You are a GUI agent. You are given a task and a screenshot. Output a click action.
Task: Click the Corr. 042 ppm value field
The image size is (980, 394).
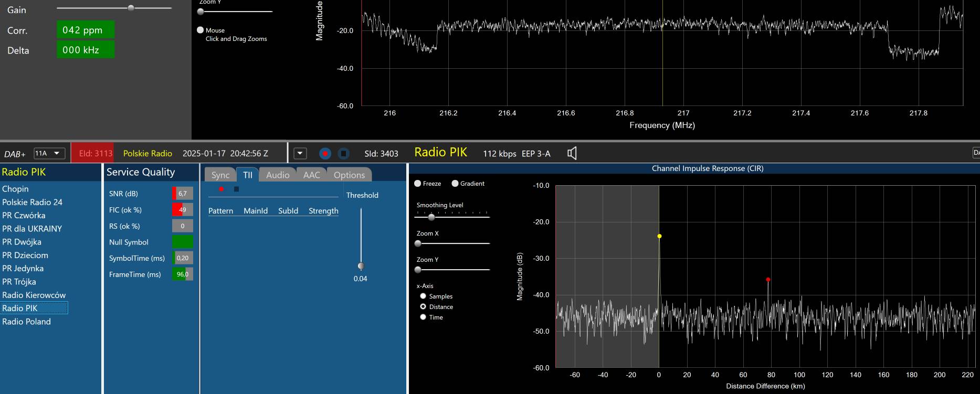85,30
